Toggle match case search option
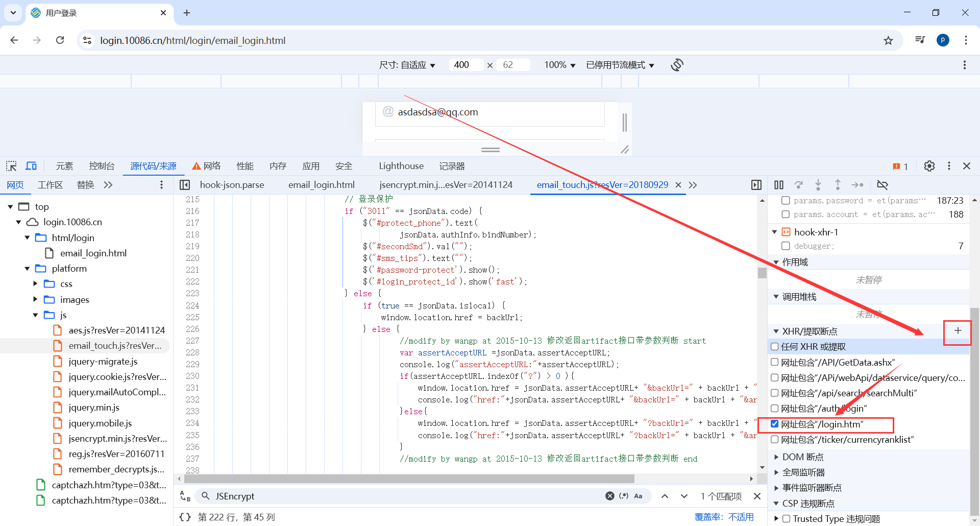The image size is (980, 526). pyautogui.click(x=639, y=496)
